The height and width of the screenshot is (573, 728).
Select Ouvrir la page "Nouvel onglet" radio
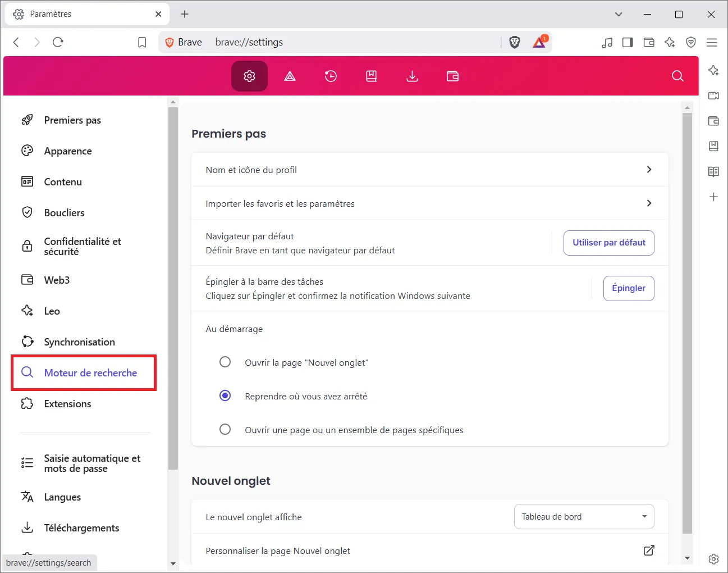pyautogui.click(x=225, y=362)
